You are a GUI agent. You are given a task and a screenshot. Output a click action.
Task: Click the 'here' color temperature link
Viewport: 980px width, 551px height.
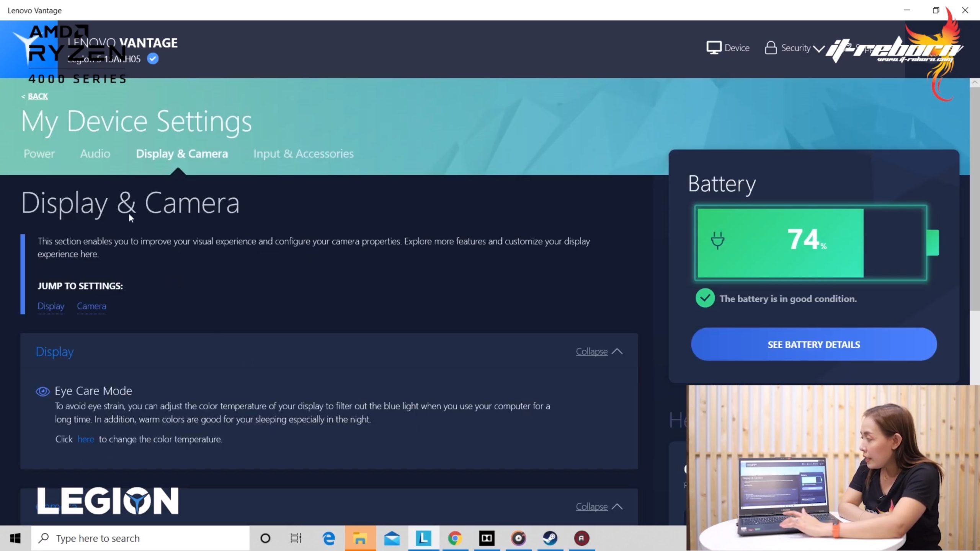pyautogui.click(x=86, y=439)
